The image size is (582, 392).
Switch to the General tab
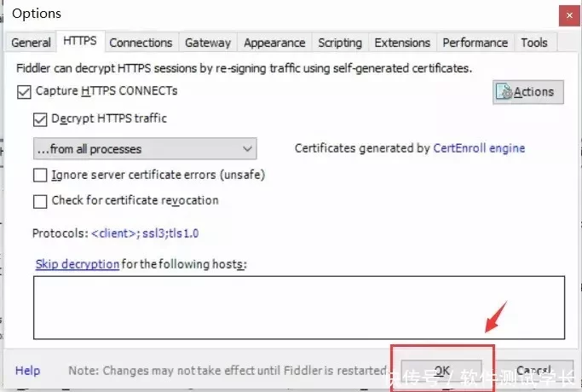point(31,43)
